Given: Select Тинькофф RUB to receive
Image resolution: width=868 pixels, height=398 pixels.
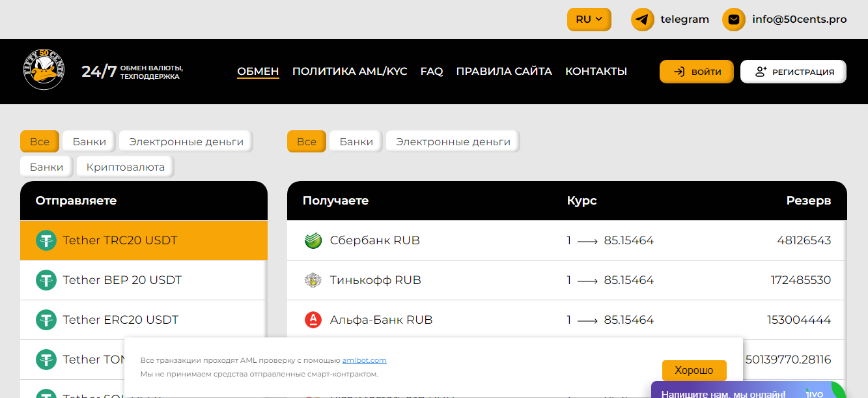Looking at the screenshot, I should click(567, 280).
